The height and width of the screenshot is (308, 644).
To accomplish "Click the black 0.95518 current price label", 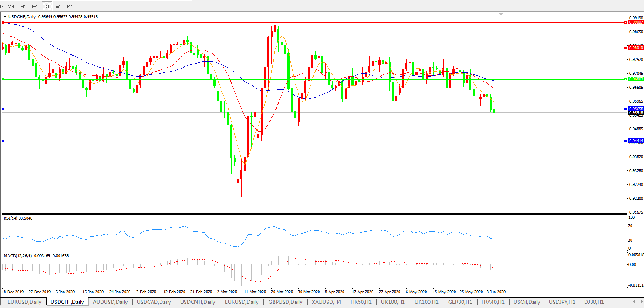I will (636, 113).
